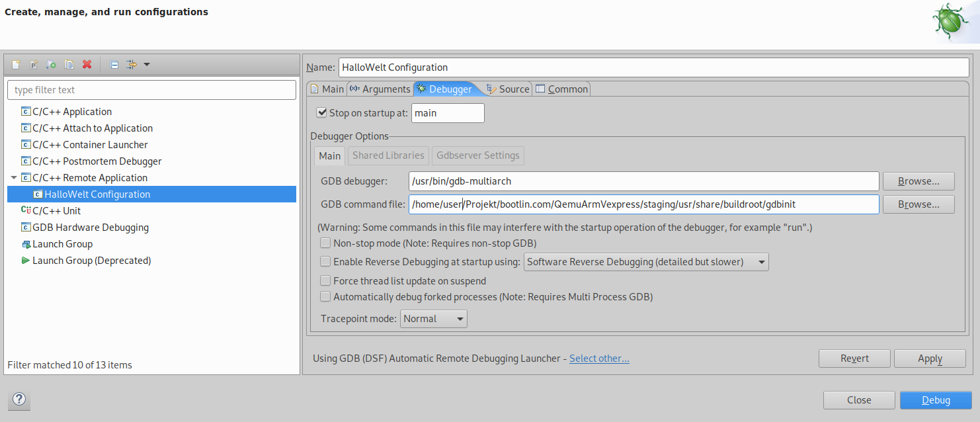Create a new configuration prototype
The height and width of the screenshot is (422, 980).
(33, 64)
